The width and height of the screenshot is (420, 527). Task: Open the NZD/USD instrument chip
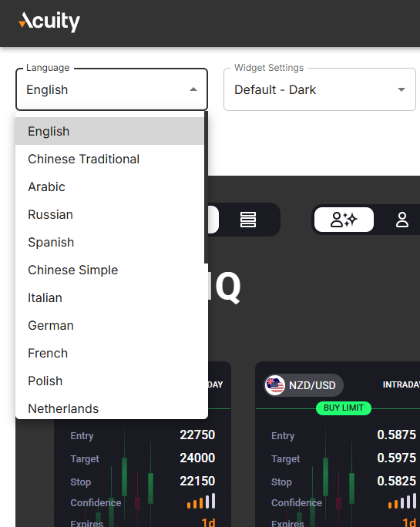coord(304,385)
